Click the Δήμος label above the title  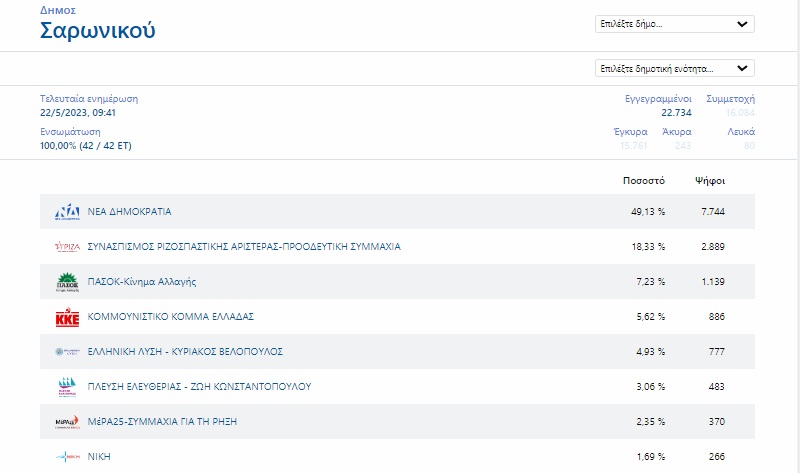(58, 11)
